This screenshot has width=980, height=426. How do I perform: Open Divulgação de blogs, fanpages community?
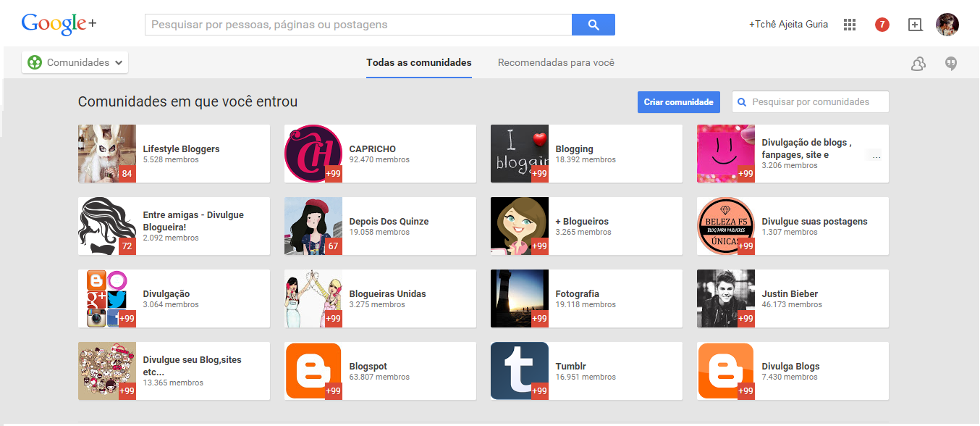coord(806,149)
